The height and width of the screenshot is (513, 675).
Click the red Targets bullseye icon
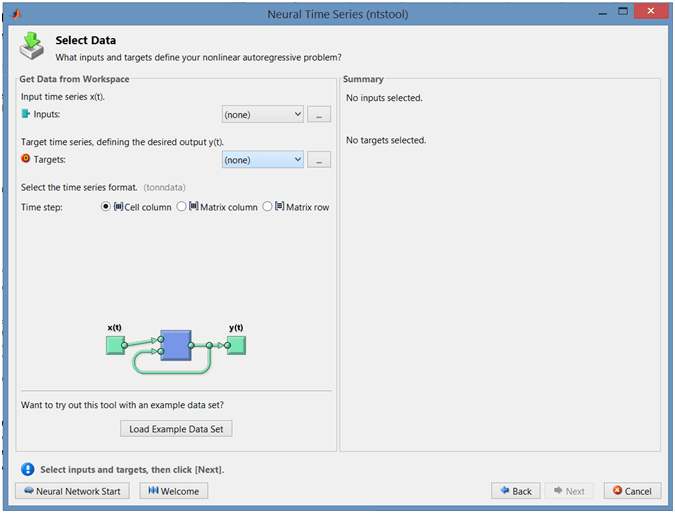(26, 159)
